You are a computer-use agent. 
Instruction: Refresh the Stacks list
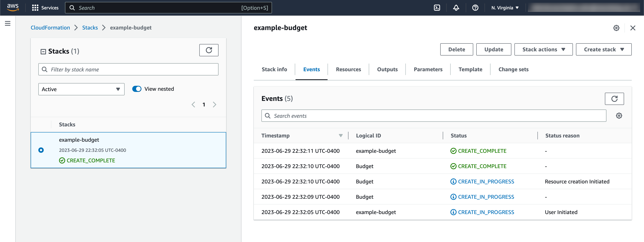[209, 50]
